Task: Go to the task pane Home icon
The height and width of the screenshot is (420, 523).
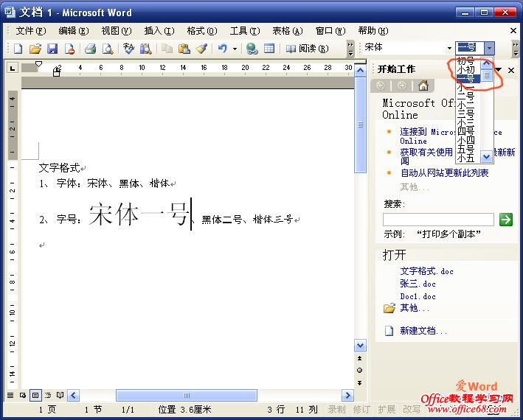Action: [x=423, y=85]
